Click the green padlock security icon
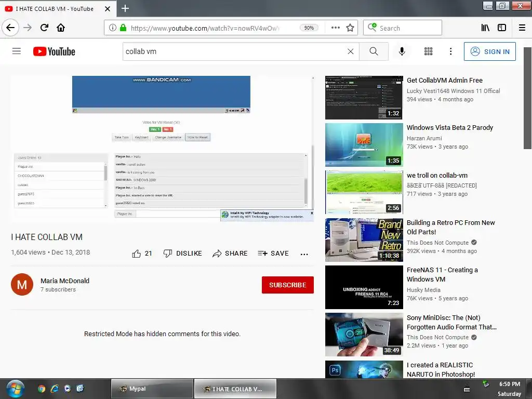 (123, 28)
